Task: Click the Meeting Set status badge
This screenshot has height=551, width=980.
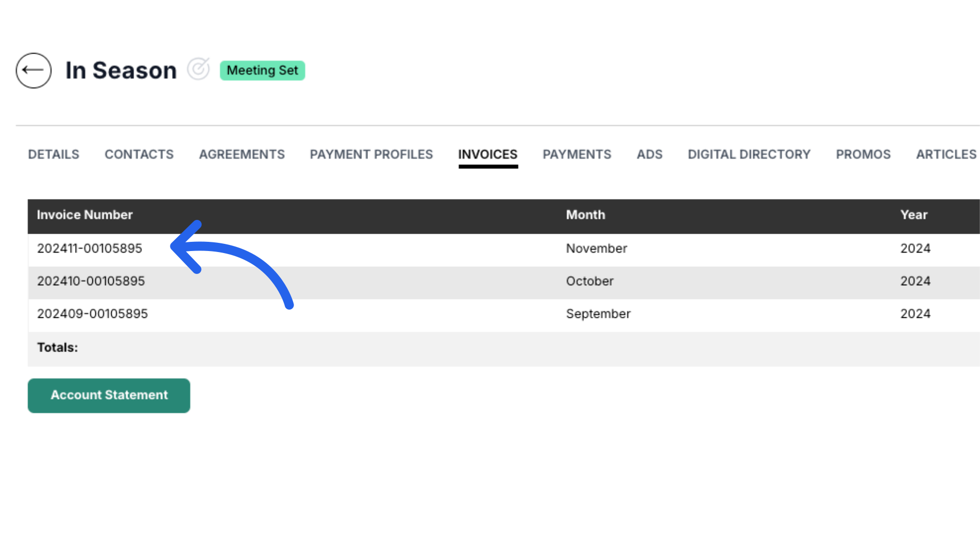Action: [262, 70]
